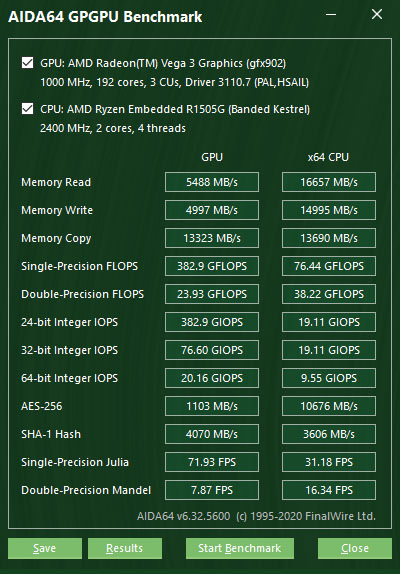This screenshot has width=400, height=574.
Task: Click GPU Memory Copy 13323 MB/s result
Action: coord(212,238)
